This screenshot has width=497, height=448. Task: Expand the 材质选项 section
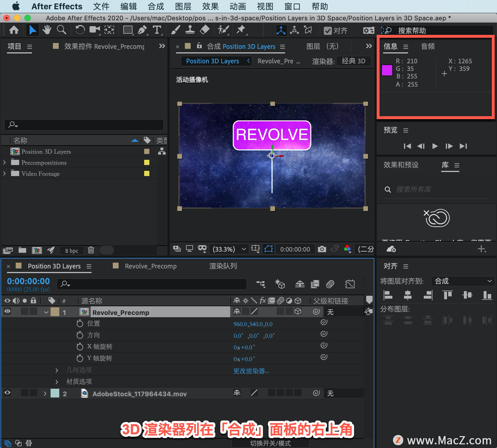[x=57, y=381]
